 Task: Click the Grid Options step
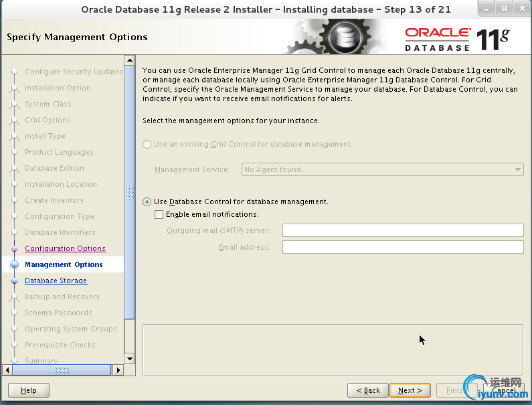tap(48, 120)
